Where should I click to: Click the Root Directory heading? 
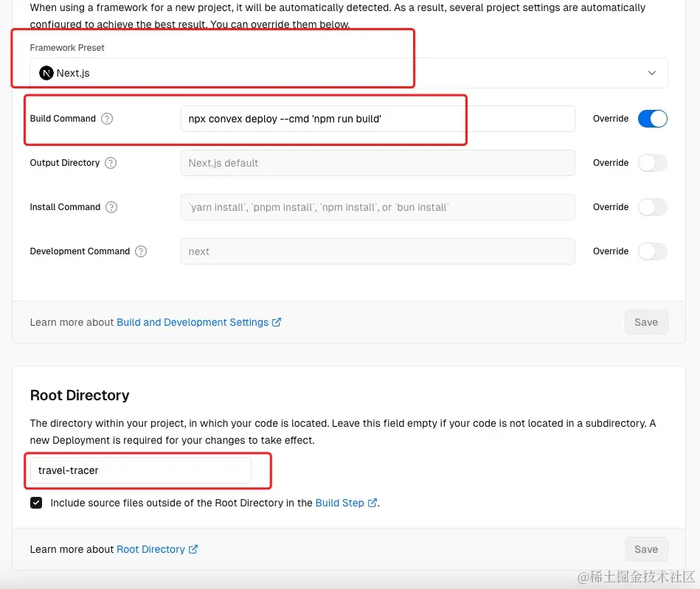coord(80,395)
